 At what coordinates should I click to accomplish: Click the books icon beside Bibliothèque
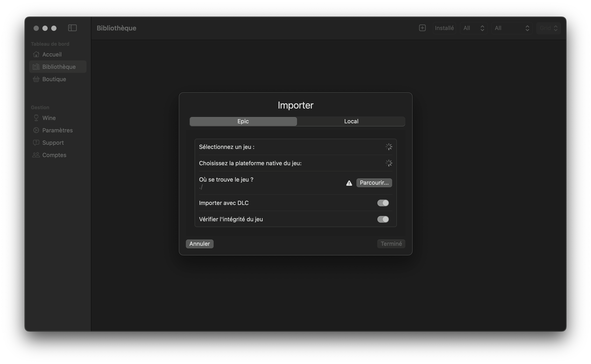point(36,67)
